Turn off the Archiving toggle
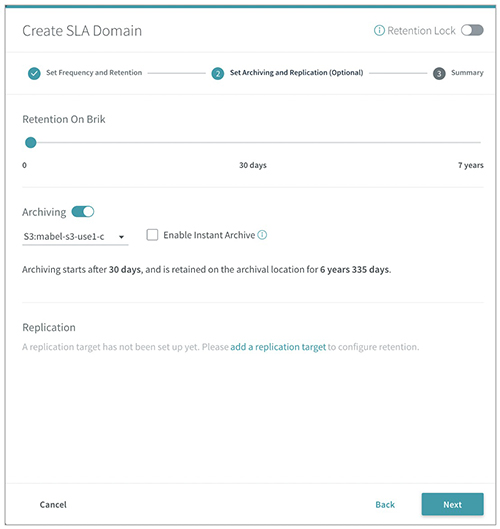 point(83,212)
